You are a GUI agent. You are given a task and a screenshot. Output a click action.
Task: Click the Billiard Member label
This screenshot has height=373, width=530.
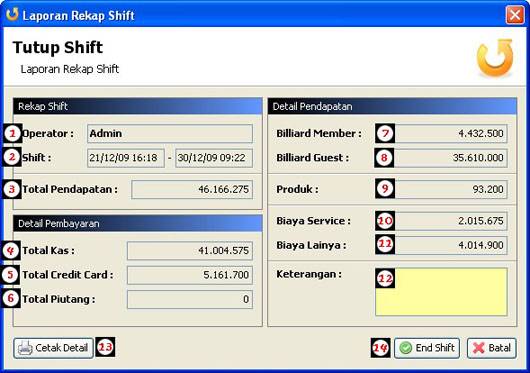pyautogui.click(x=319, y=133)
